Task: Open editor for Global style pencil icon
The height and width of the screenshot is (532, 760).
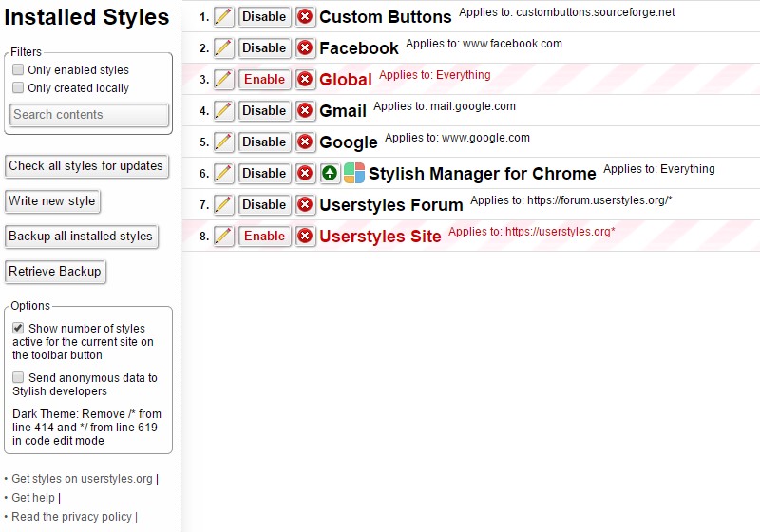Action: coord(223,80)
